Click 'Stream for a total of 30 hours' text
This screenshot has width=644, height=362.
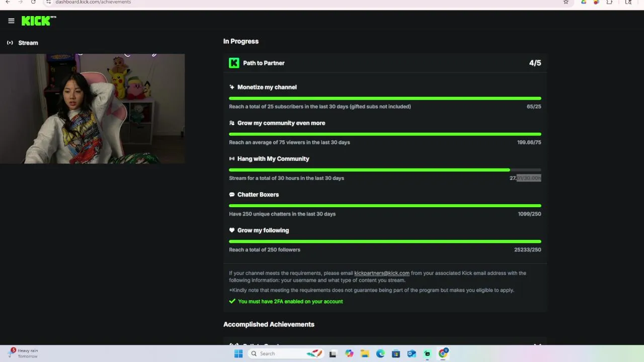pos(287,178)
